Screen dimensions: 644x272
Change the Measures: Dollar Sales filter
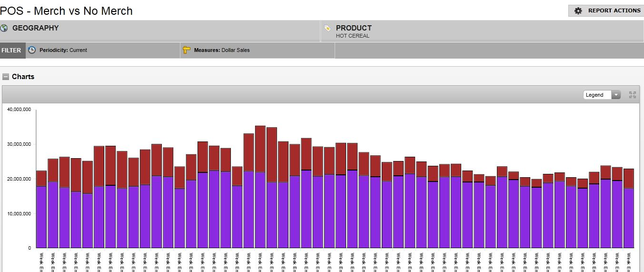(x=222, y=50)
